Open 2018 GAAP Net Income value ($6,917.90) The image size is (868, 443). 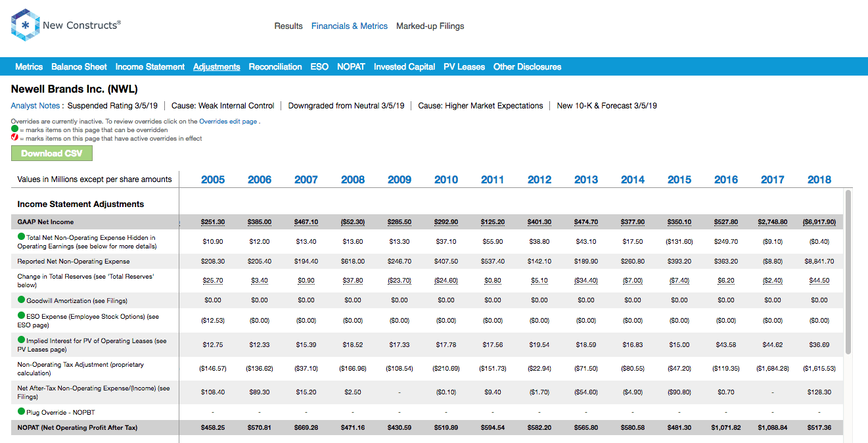pyautogui.click(x=819, y=222)
